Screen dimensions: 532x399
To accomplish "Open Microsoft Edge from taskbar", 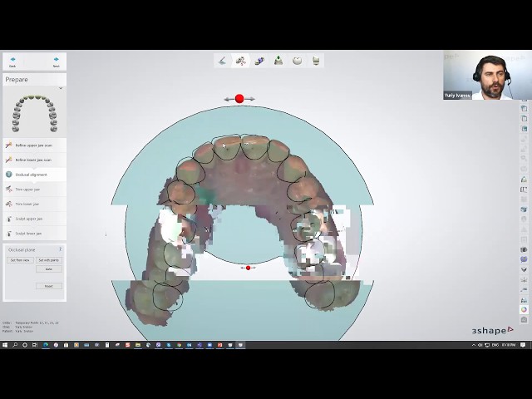I will (x=46, y=345).
